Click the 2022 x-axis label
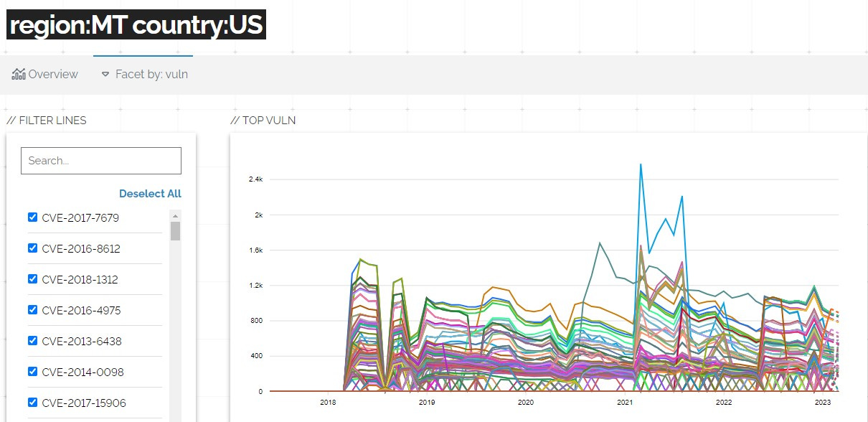This screenshot has height=422, width=868. 723,403
